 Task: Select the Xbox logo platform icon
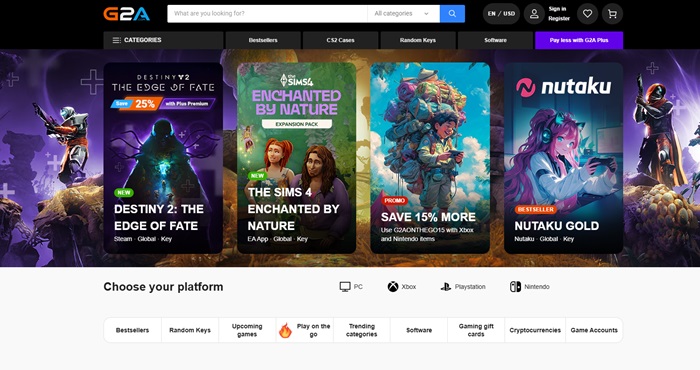point(393,287)
